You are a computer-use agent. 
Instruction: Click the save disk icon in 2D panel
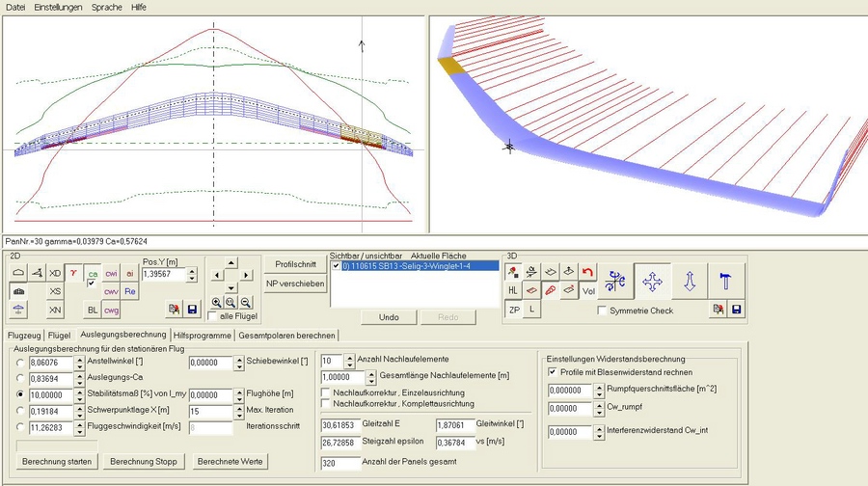[194, 309]
